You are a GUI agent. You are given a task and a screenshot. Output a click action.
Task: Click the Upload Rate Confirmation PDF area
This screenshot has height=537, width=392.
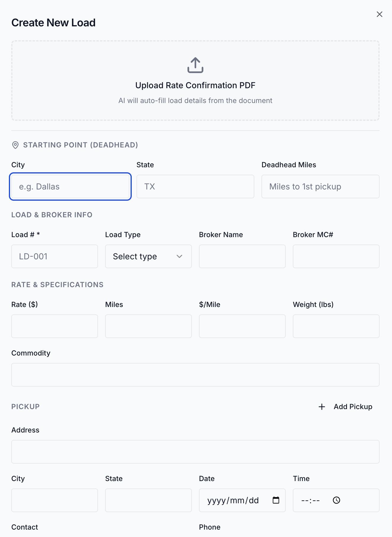(x=195, y=81)
